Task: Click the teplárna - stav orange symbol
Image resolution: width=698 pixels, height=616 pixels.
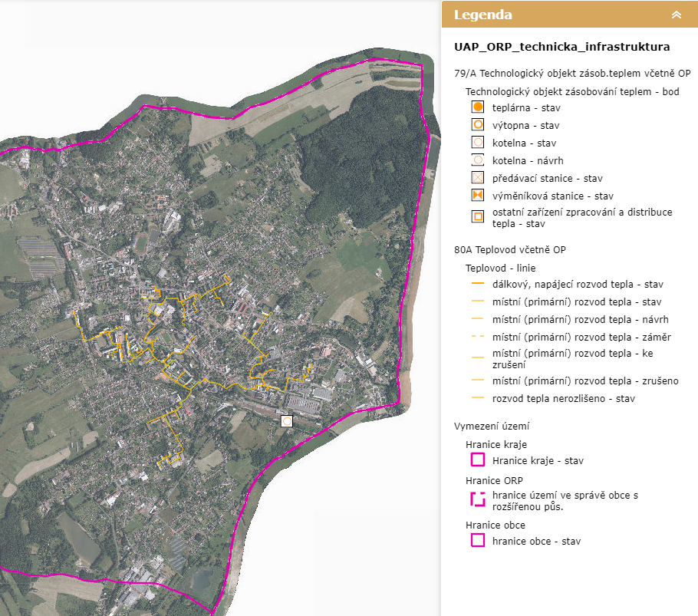Action: pyautogui.click(x=478, y=107)
